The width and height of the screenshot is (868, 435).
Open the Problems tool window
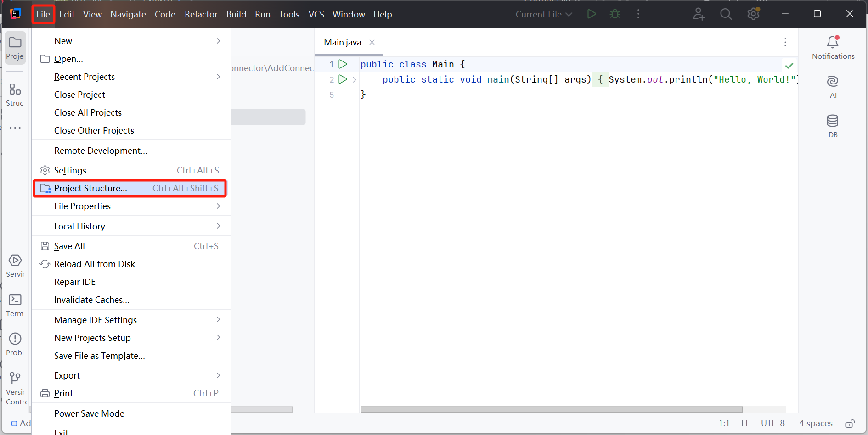click(x=15, y=339)
